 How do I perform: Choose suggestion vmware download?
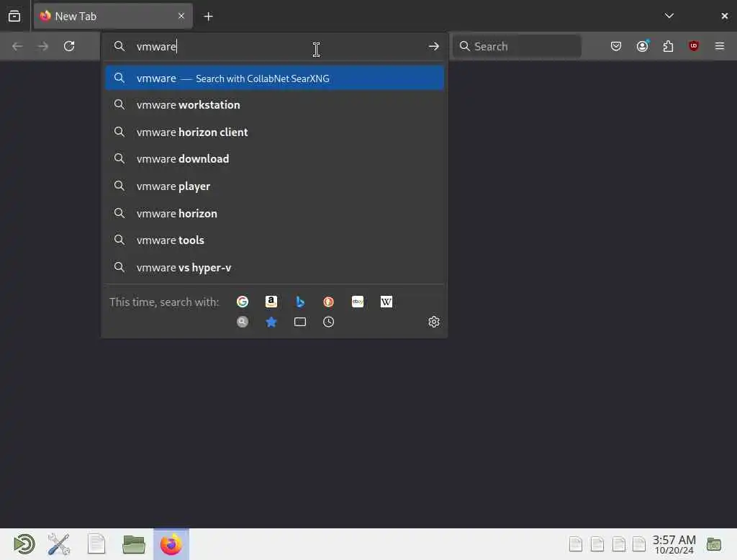[x=274, y=159]
